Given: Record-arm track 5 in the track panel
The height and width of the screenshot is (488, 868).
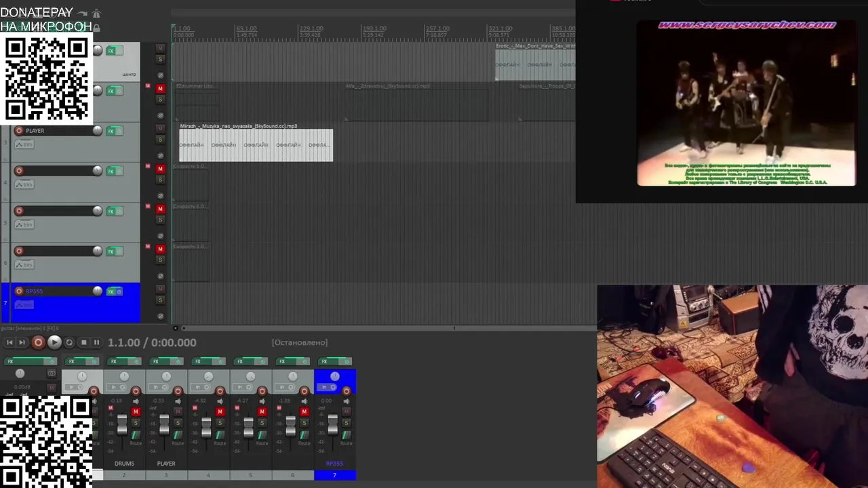Looking at the screenshot, I should click(19, 211).
